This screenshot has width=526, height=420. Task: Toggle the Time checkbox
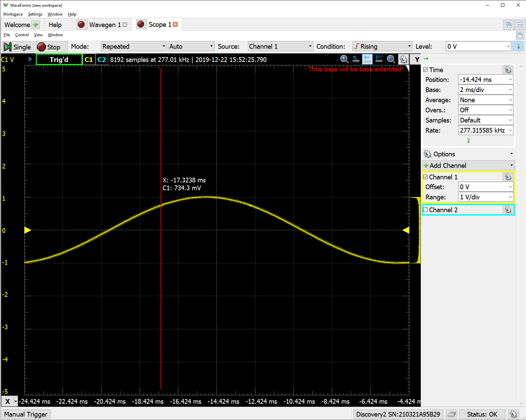[426, 70]
